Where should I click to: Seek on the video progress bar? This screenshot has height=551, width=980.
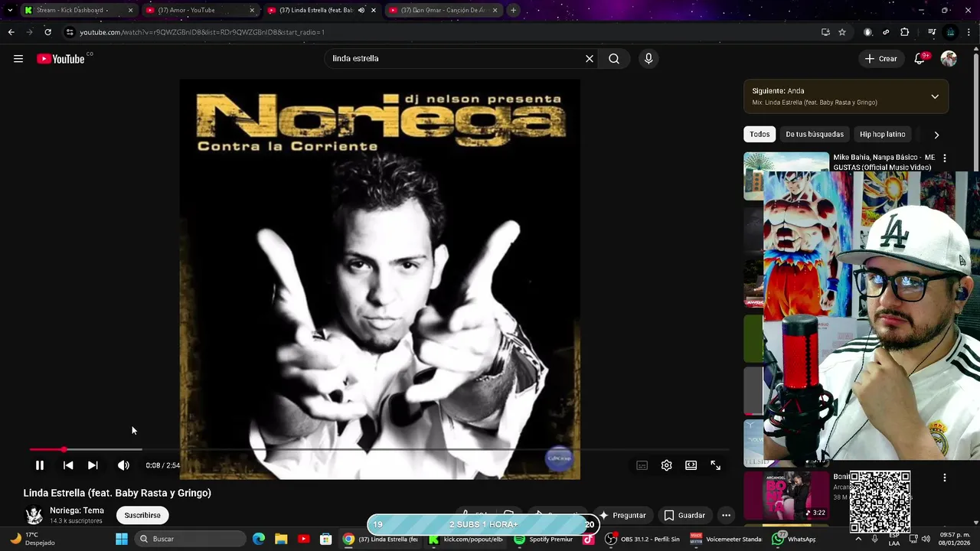pos(379,450)
